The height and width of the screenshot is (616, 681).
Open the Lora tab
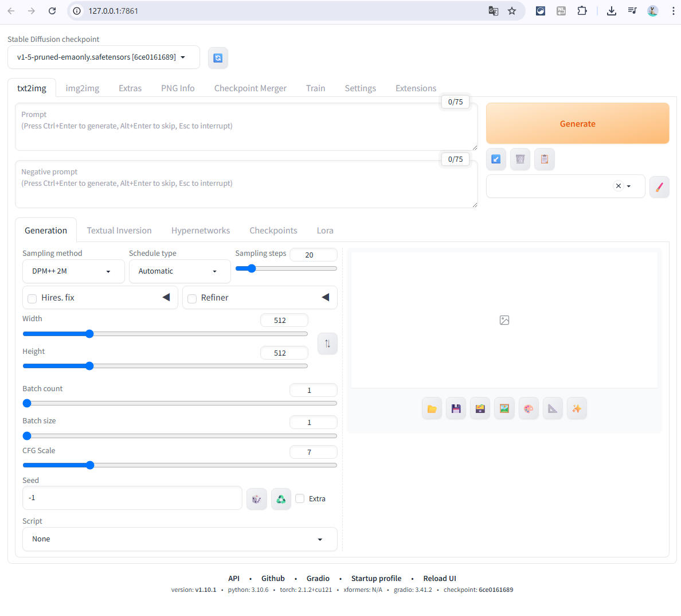(x=324, y=231)
